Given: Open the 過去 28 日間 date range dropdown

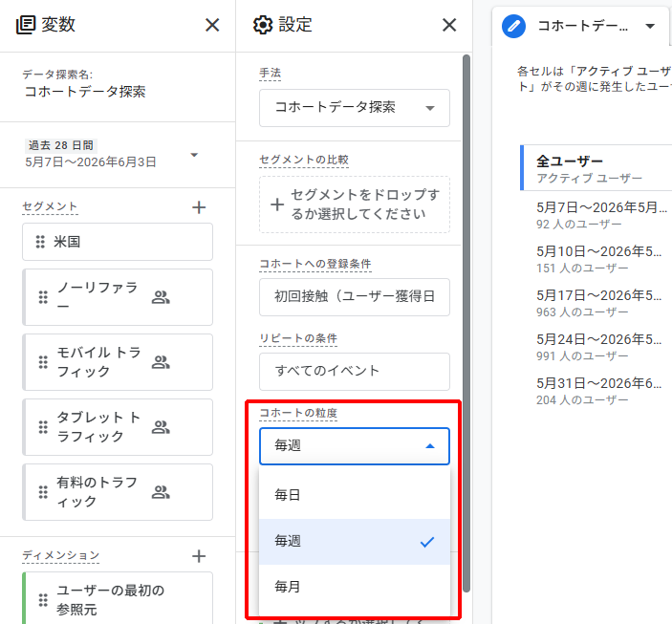Looking at the screenshot, I should 194,154.
